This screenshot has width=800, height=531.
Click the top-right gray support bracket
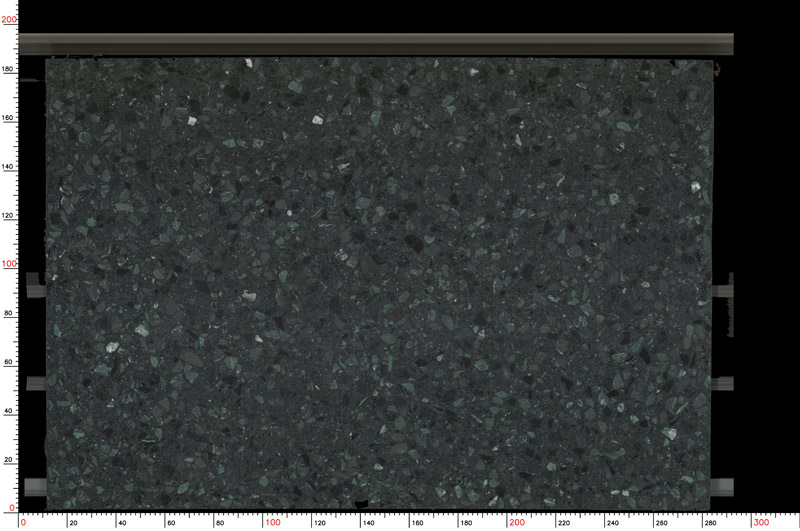pos(723,290)
